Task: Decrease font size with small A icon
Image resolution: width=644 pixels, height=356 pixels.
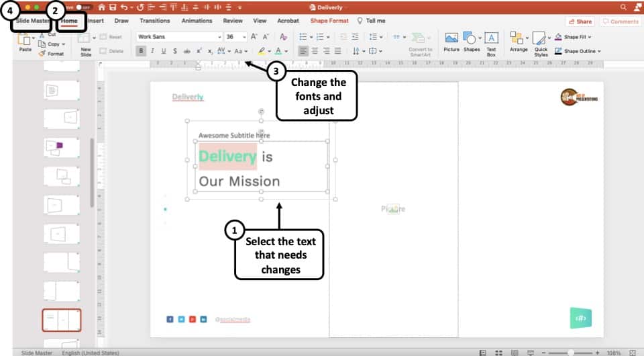Action: point(266,36)
